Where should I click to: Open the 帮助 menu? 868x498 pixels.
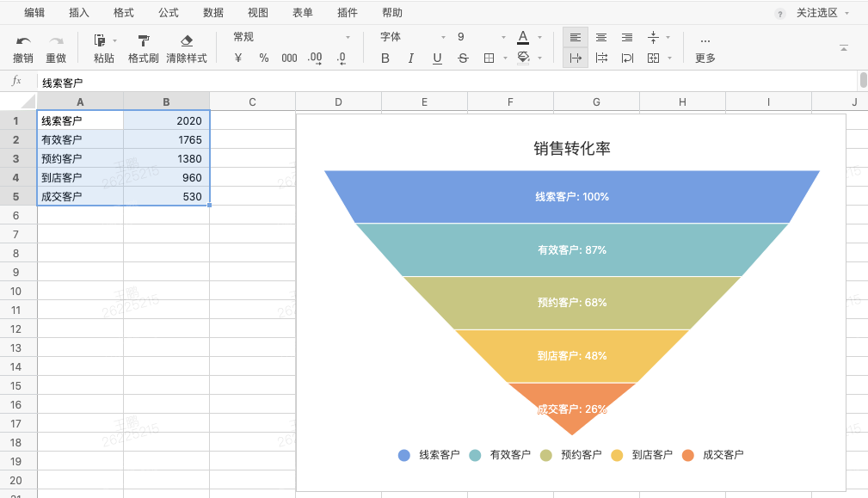click(392, 13)
